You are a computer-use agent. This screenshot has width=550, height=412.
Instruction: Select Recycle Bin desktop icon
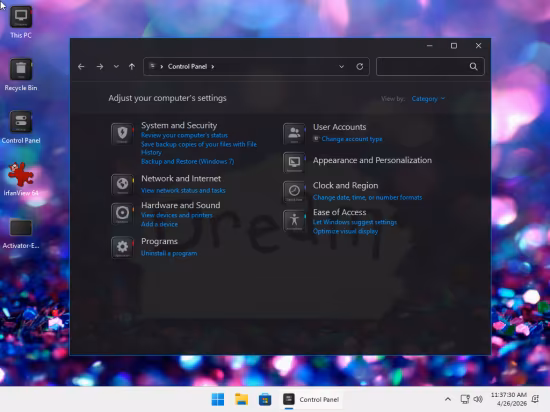pyautogui.click(x=21, y=75)
